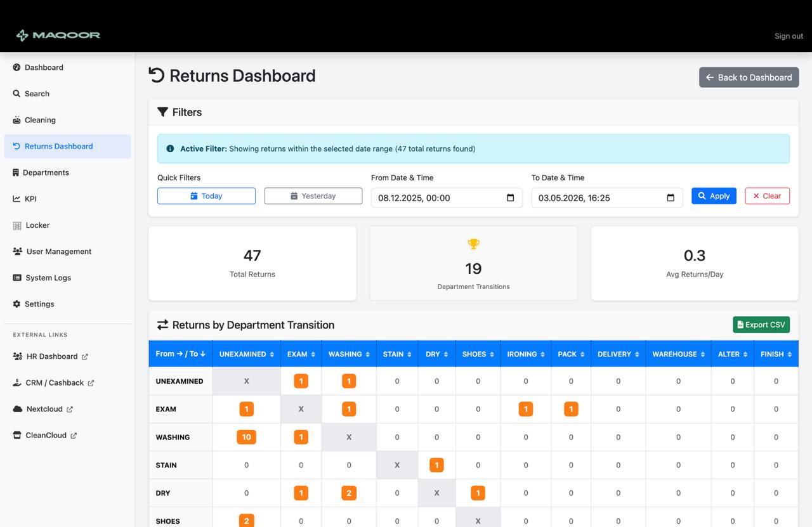Viewport: 812px width, 527px height.
Task: Sort table by UNEXAMINED column
Action: pos(246,354)
